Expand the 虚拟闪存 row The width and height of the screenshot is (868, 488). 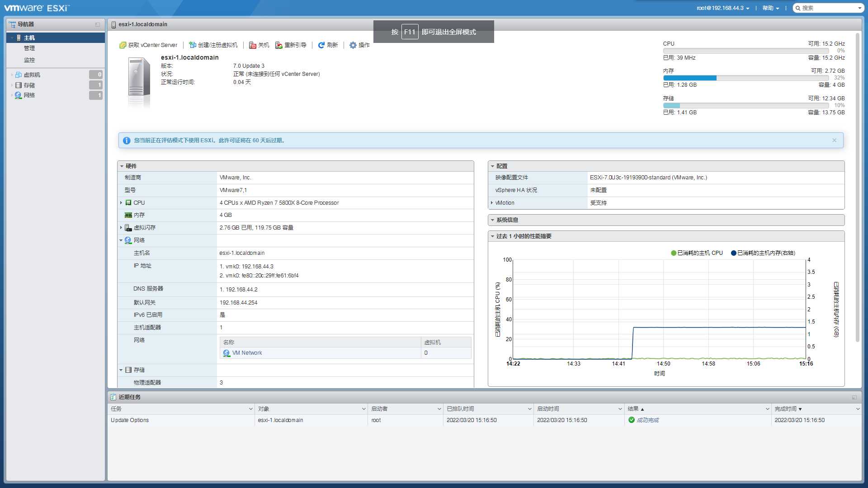point(121,228)
